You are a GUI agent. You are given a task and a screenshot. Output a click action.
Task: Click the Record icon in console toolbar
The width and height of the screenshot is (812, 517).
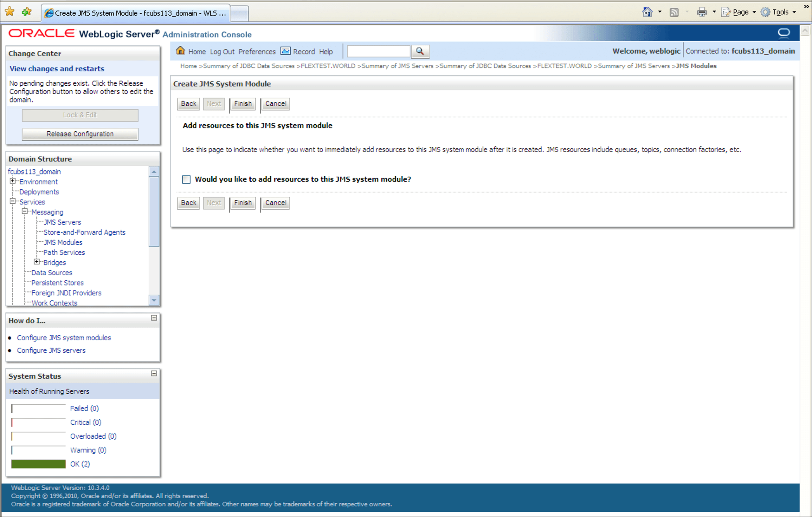(285, 51)
